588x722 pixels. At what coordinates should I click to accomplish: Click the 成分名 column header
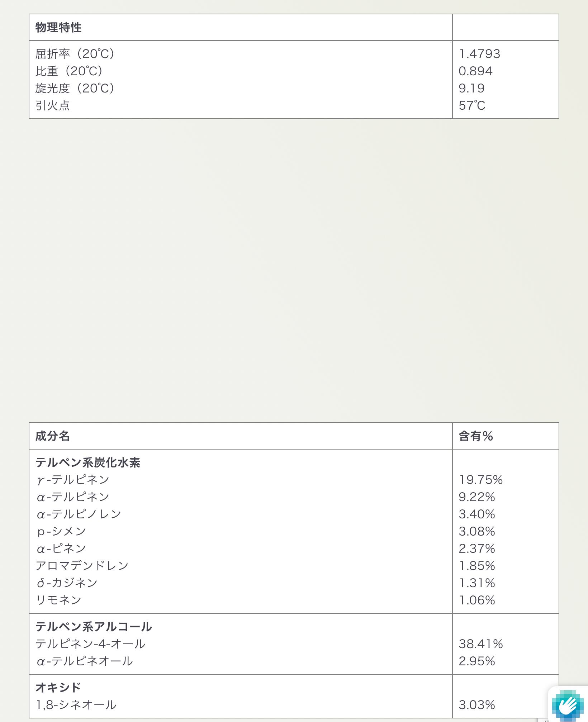click(x=52, y=436)
